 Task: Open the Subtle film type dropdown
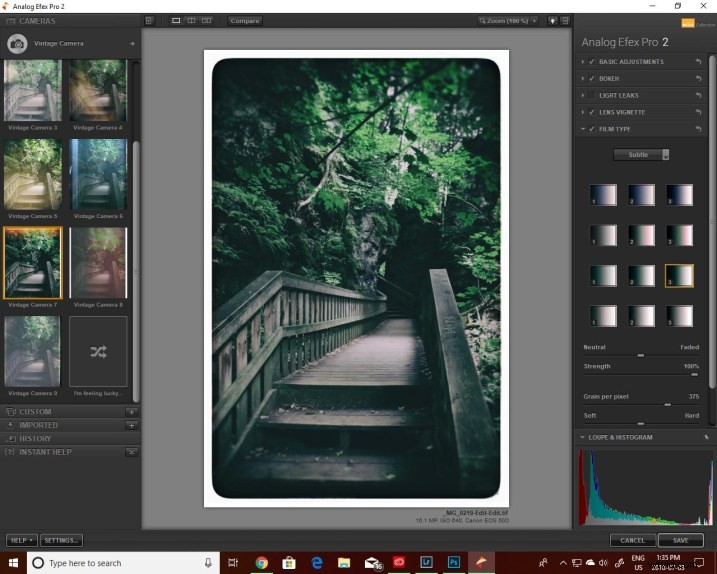click(x=641, y=155)
